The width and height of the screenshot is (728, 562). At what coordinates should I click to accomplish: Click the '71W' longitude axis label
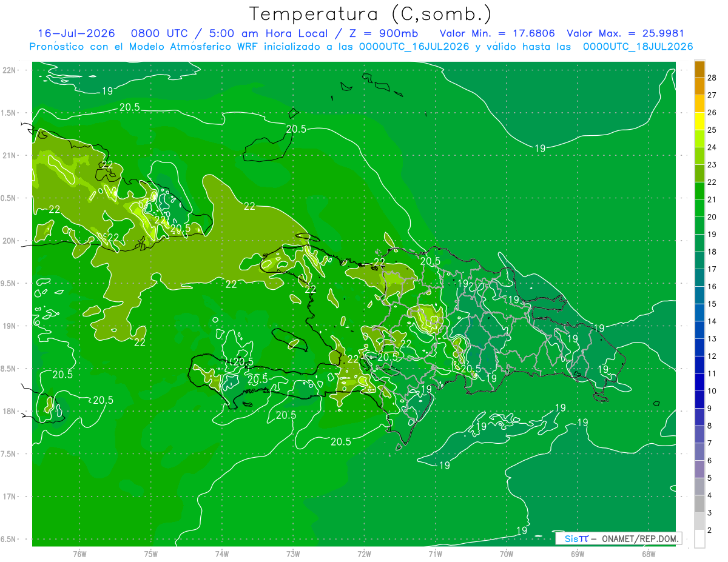tap(435, 554)
